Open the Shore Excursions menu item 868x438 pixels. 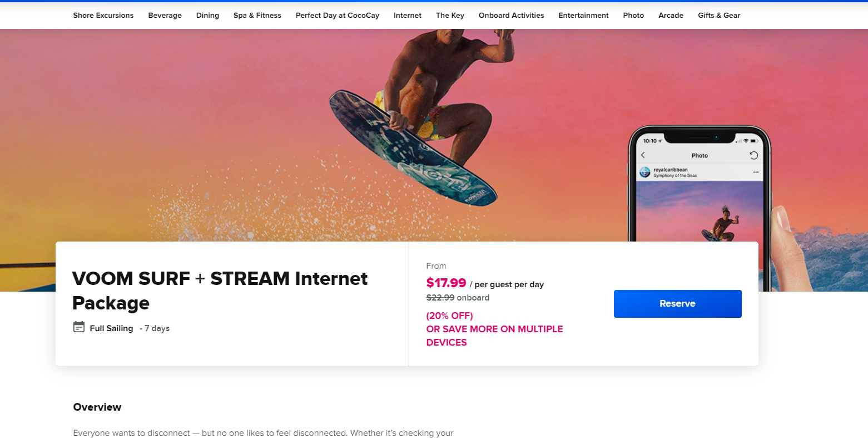[103, 16]
